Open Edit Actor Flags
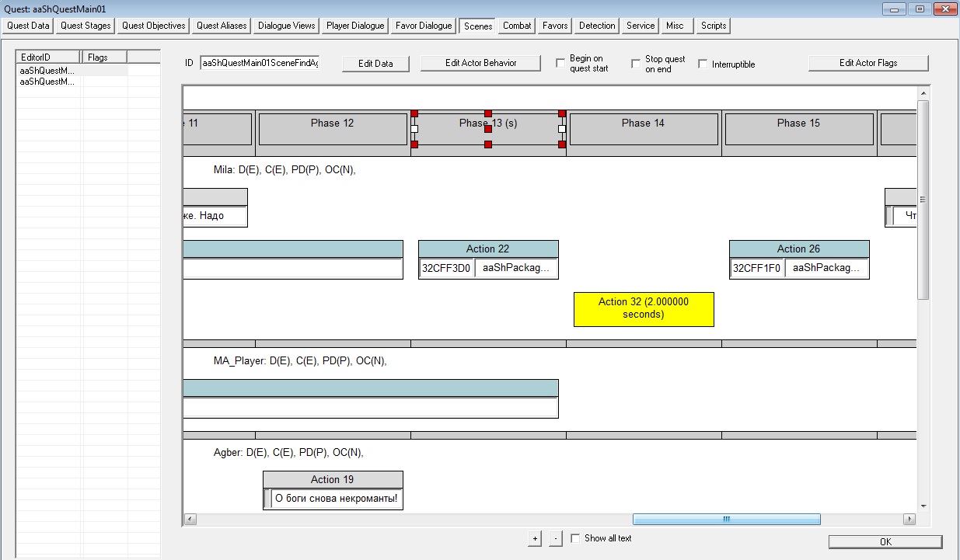Image resolution: width=960 pixels, height=560 pixels. pos(868,63)
